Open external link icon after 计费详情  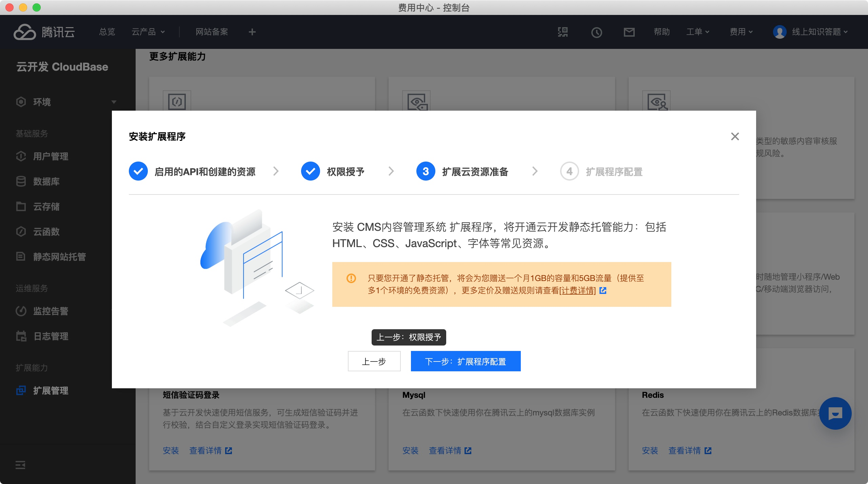point(603,291)
